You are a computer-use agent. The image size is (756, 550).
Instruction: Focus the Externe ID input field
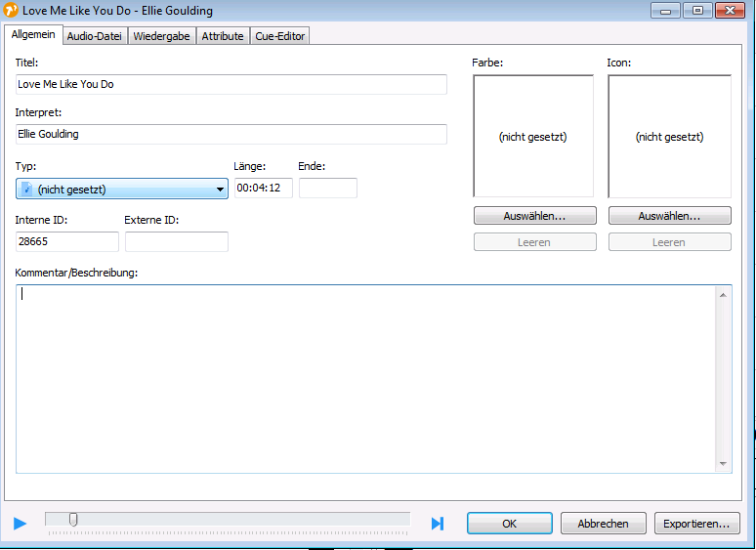point(176,241)
